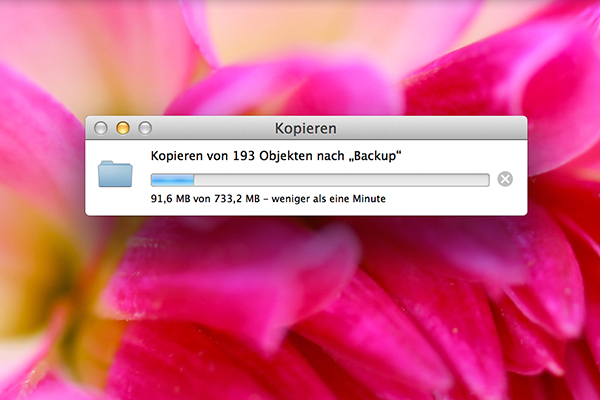
Task: Click text 'Kopieren von 193 Objekten nach „Backup“'
Action: (276, 156)
